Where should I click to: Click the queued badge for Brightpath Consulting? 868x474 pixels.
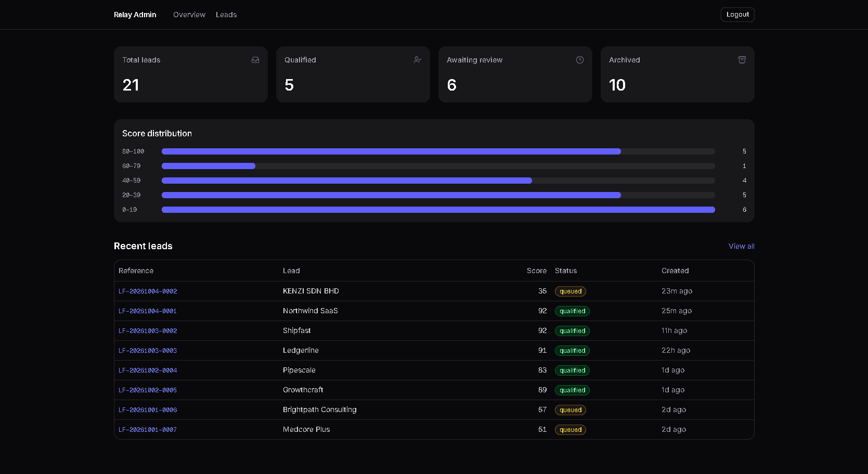tap(571, 410)
